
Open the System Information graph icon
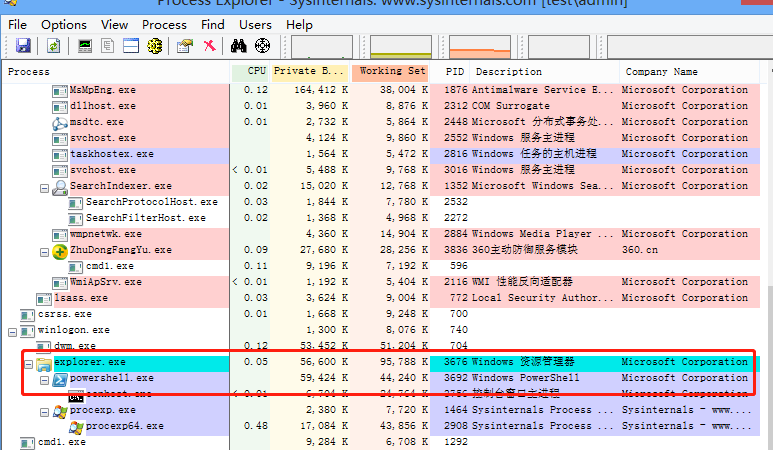point(85,46)
